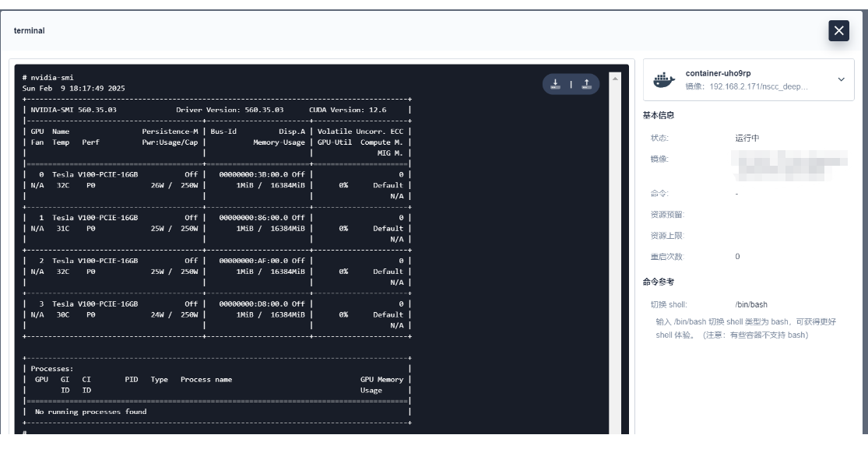Click the download icon in the terminal toolbar

555,84
